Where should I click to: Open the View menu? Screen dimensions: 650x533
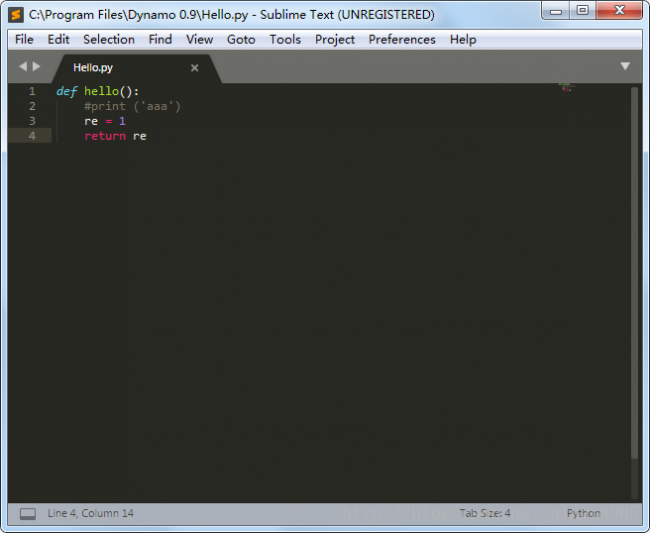200,40
